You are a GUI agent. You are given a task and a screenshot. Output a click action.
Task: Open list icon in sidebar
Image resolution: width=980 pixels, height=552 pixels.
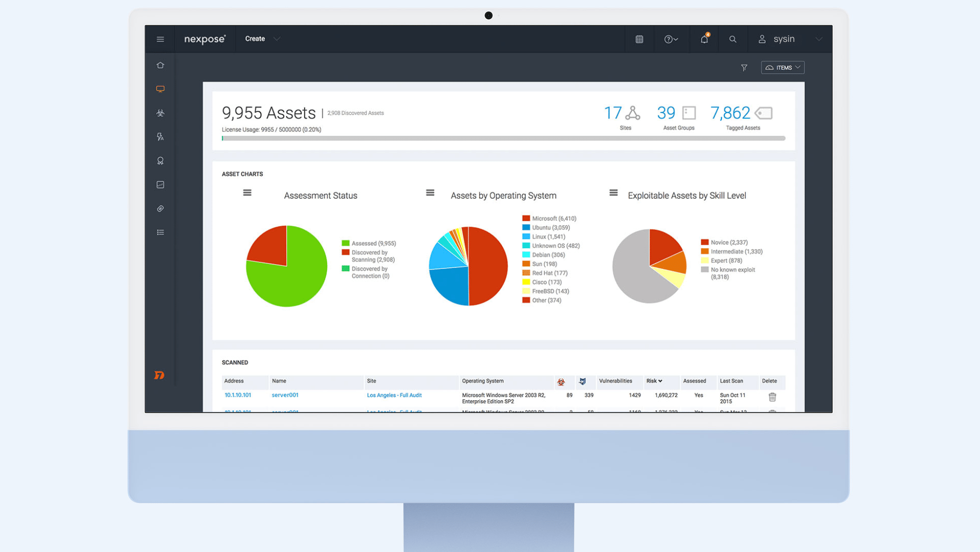[x=160, y=233]
